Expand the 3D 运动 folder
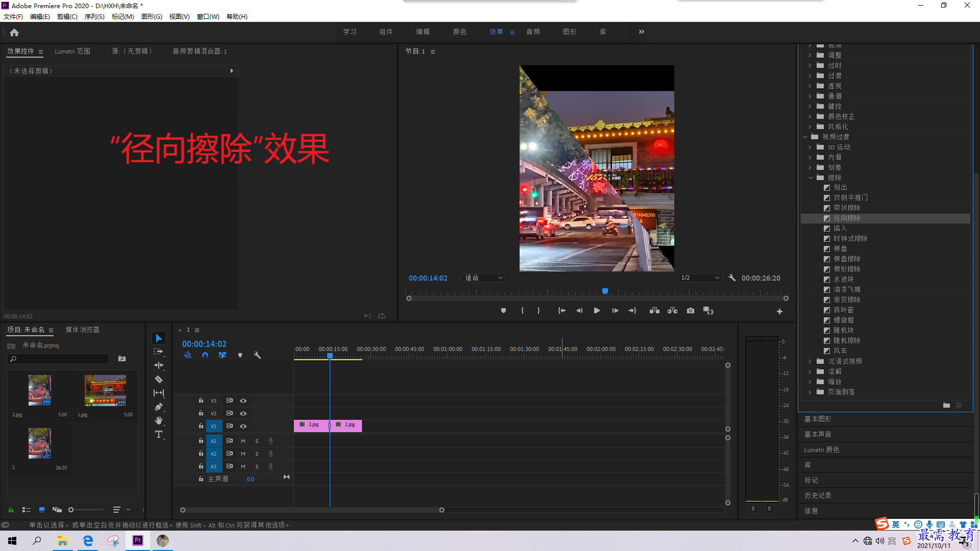This screenshot has width=980, height=551. click(810, 147)
